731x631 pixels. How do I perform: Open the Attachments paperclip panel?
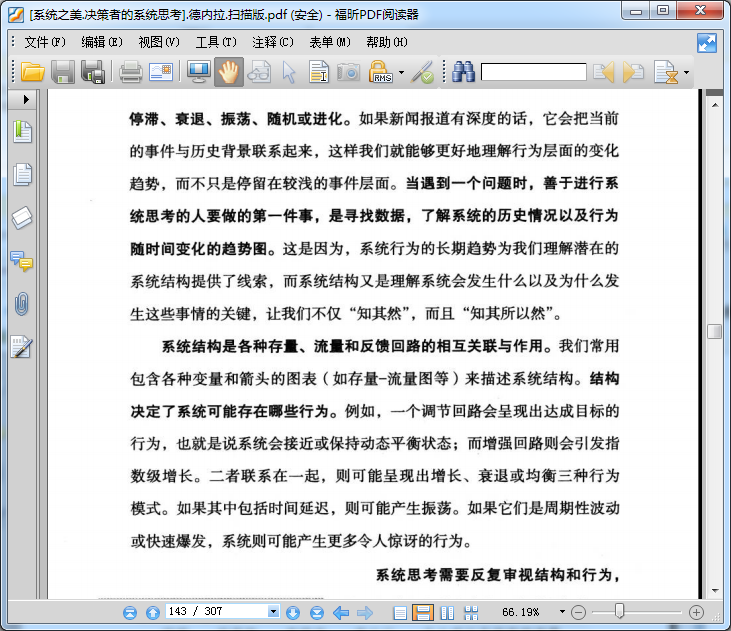pyautogui.click(x=22, y=304)
